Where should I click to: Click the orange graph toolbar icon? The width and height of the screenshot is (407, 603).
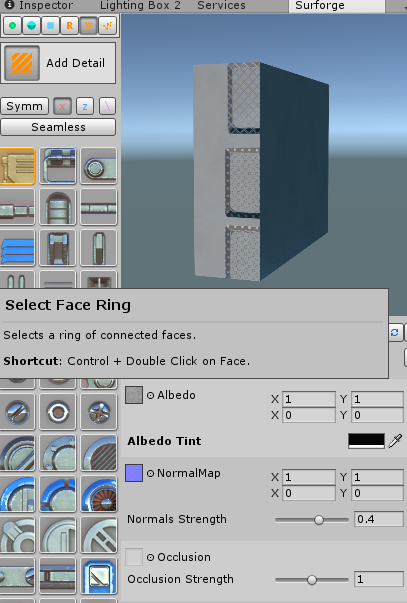coord(107,26)
